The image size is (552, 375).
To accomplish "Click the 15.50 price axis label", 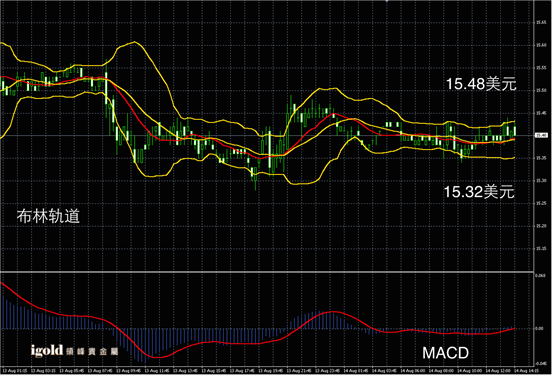I will tap(541, 90).
